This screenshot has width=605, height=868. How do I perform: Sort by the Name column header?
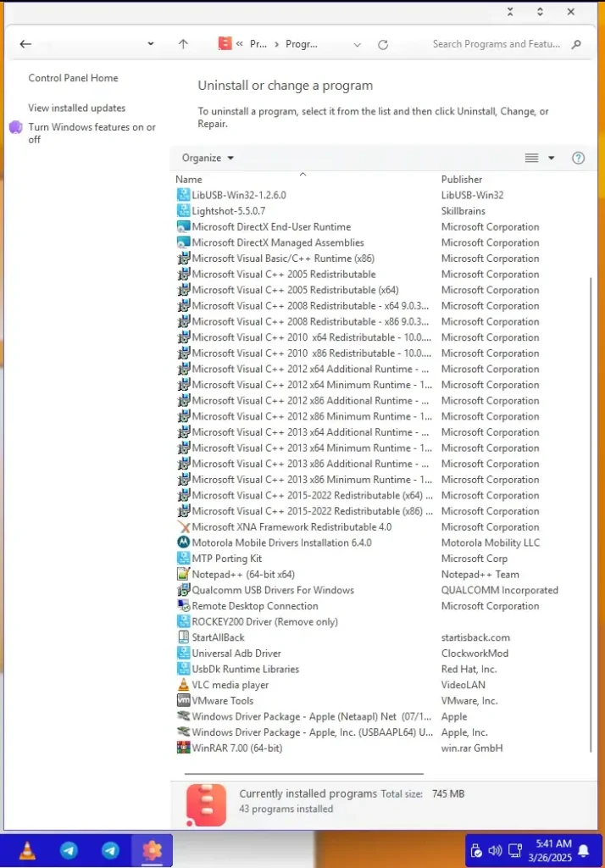[189, 180]
